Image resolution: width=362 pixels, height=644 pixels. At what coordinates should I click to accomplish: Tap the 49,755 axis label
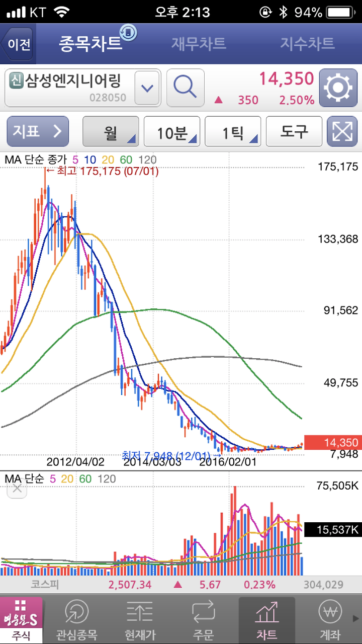(340, 383)
